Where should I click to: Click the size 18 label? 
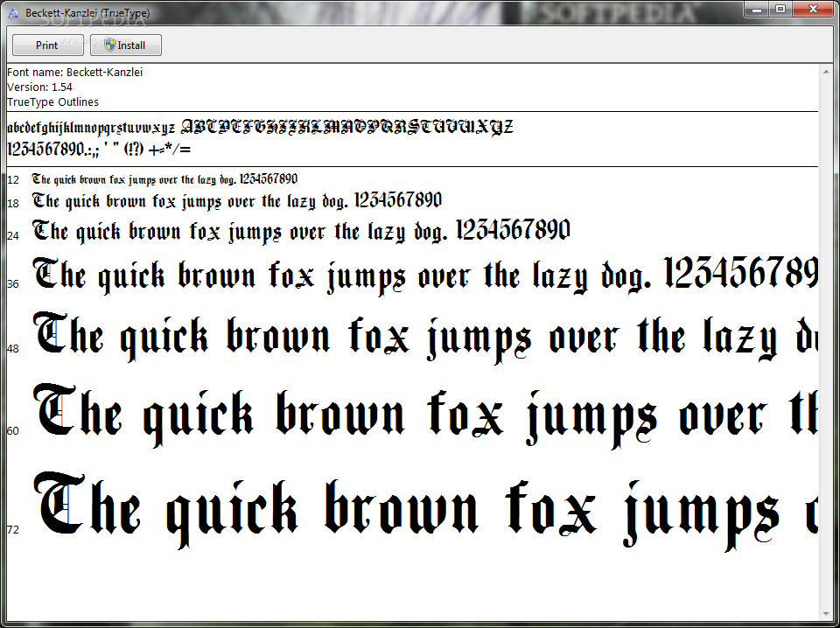click(x=13, y=204)
